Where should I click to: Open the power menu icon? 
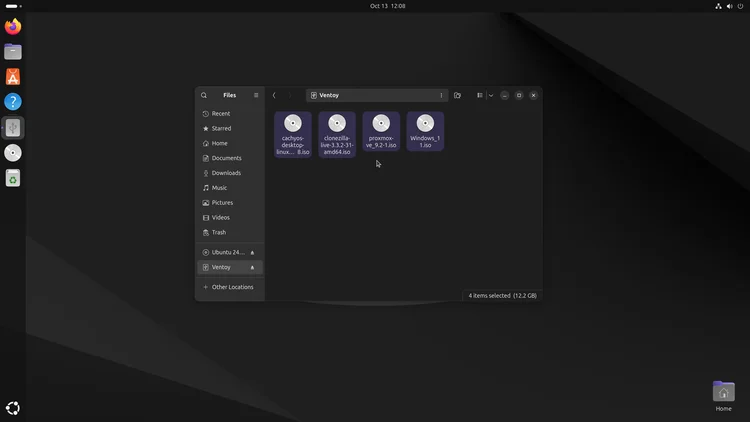point(740,6)
